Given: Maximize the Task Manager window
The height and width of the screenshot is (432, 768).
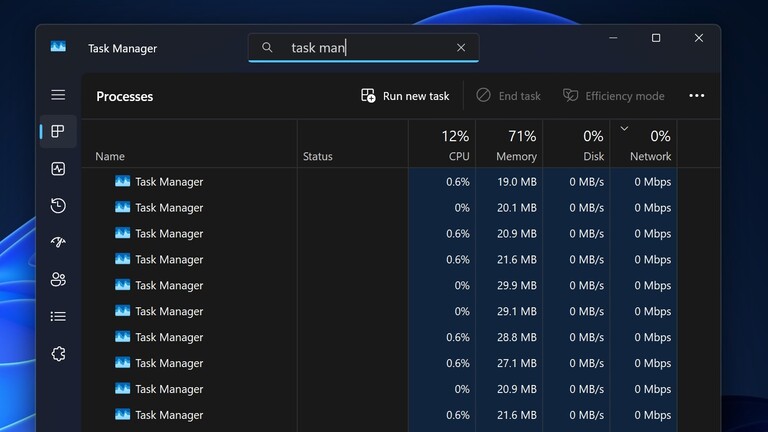Looking at the screenshot, I should [656, 38].
